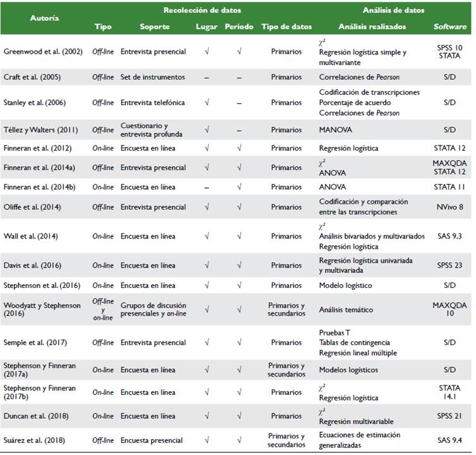Image resolution: width=476 pixels, height=455 pixels.
Task: Click the Autoría column header
Action: 45,18
